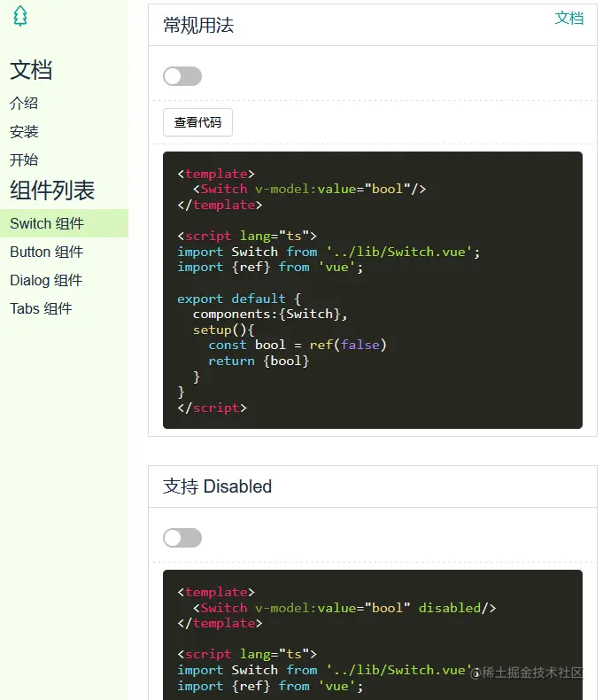Click the export default { code line
This screenshot has height=700, width=603.
[239, 299]
